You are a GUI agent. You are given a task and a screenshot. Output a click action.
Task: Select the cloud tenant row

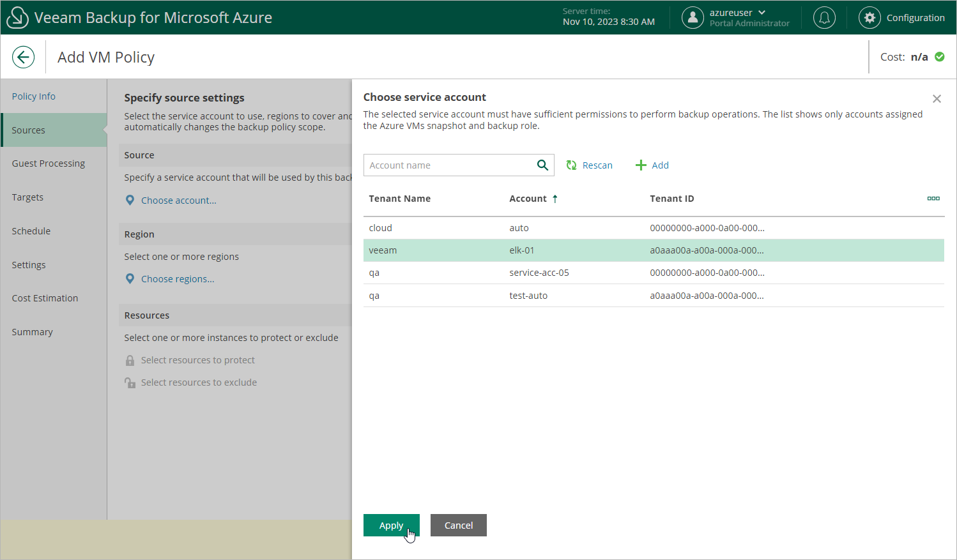pos(654,228)
